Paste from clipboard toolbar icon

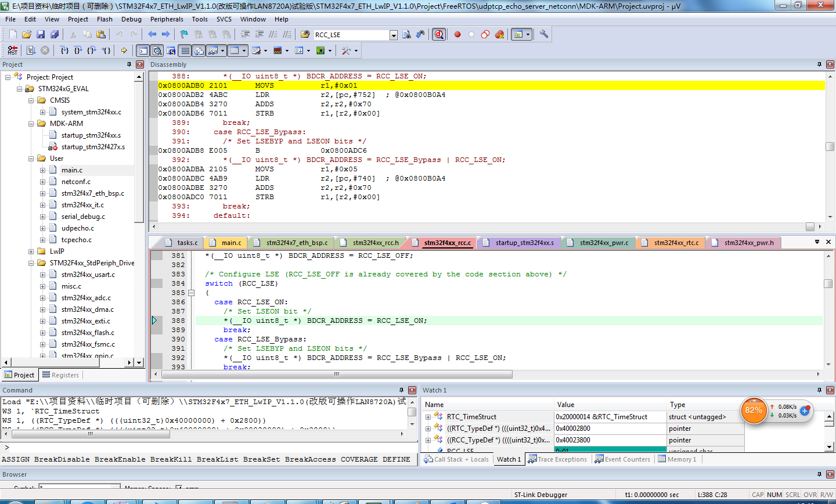tap(101, 35)
